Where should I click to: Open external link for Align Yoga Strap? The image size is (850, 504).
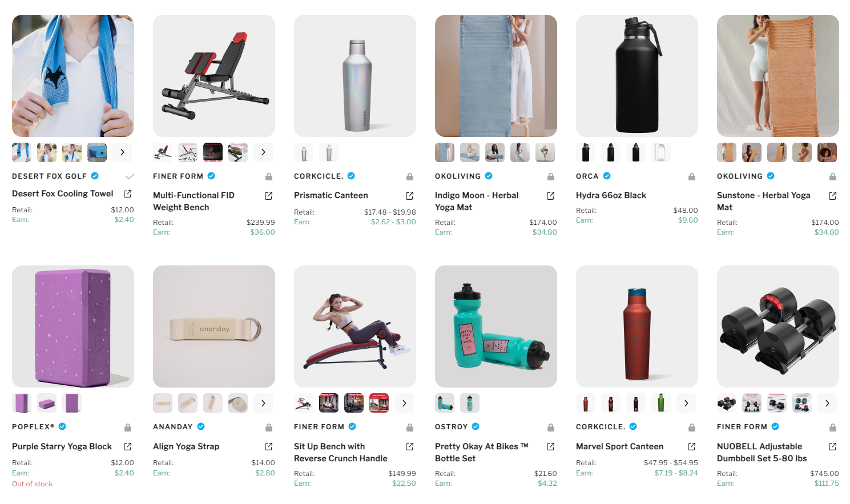pos(269,446)
